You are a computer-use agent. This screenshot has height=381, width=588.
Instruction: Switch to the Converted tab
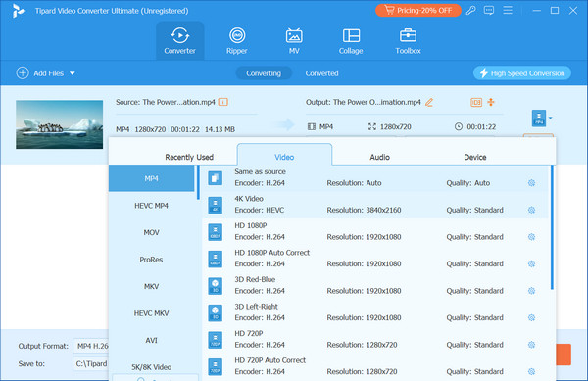coord(321,73)
